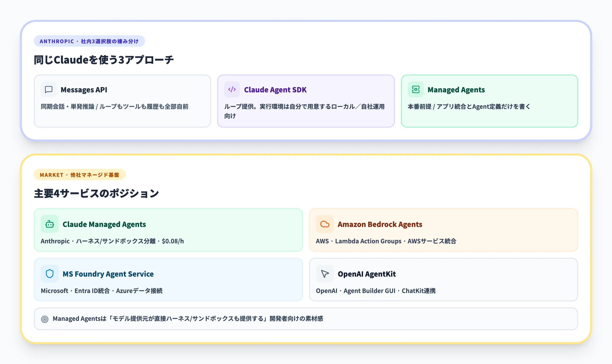The width and height of the screenshot is (612, 364).
Task: Click the 同じClaudeを使う3アプローチ heading
Action: pos(104,59)
